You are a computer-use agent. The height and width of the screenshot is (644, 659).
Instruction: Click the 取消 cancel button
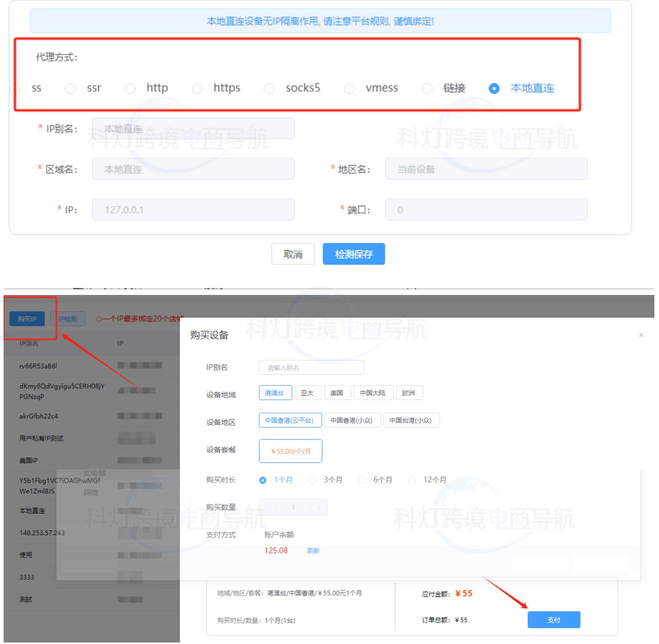click(x=293, y=254)
